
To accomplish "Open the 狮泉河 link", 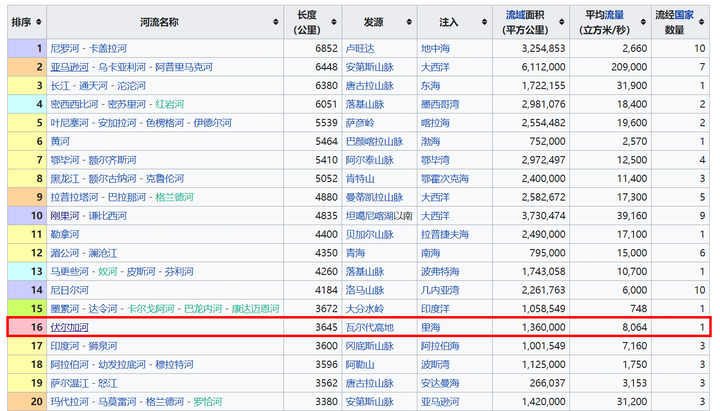I will [x=103, y=346].
